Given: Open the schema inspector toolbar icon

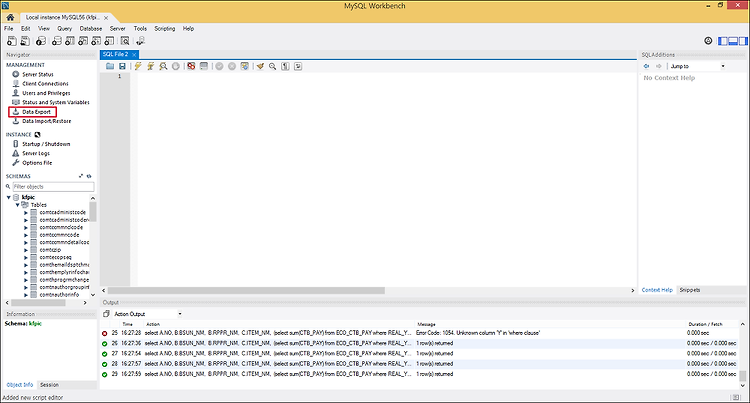Looking at the screenshot, I should (x=42, y=41).
